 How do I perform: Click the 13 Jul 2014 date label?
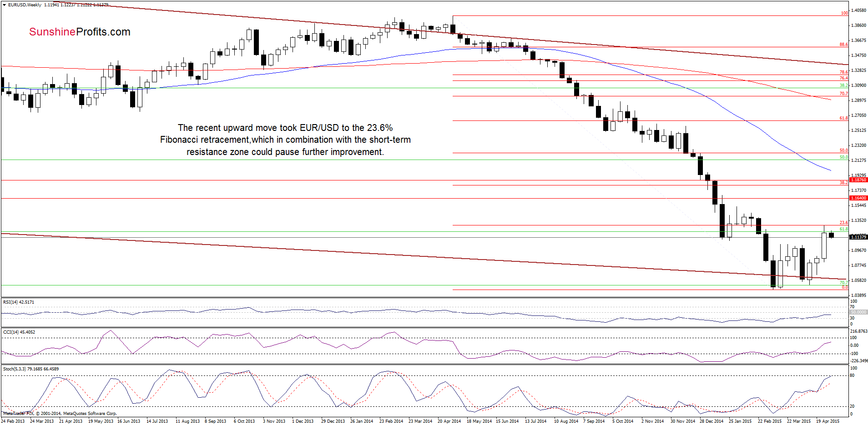pos(535,421)
